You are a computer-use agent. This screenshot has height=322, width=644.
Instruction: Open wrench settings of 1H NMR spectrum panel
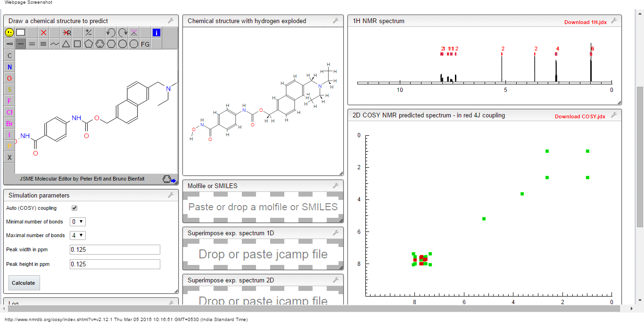pos(613,21)
